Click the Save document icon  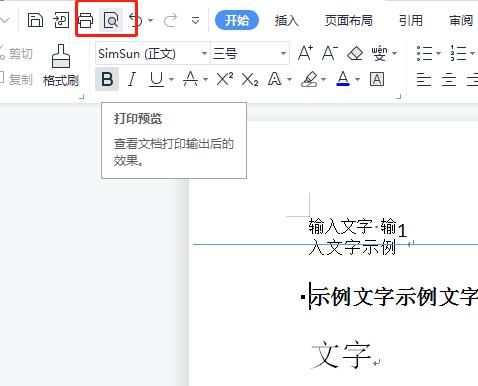[35, 20]
